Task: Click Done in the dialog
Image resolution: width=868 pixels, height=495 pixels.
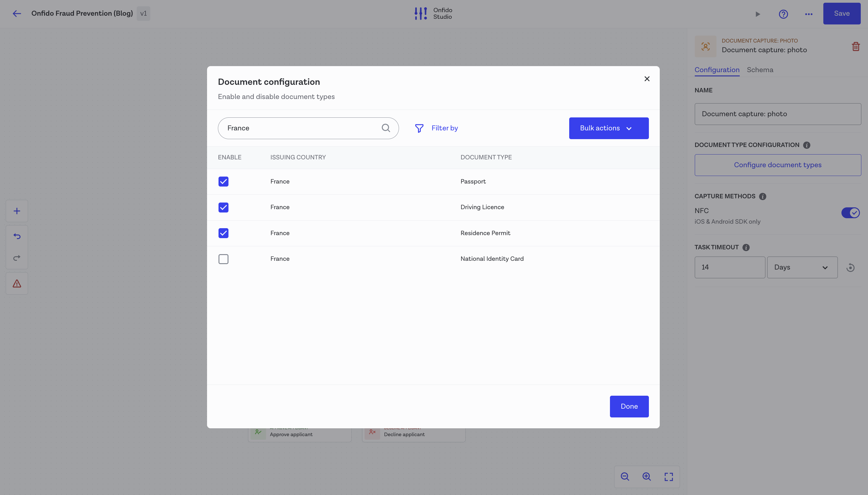Action: tap(629, 406)
